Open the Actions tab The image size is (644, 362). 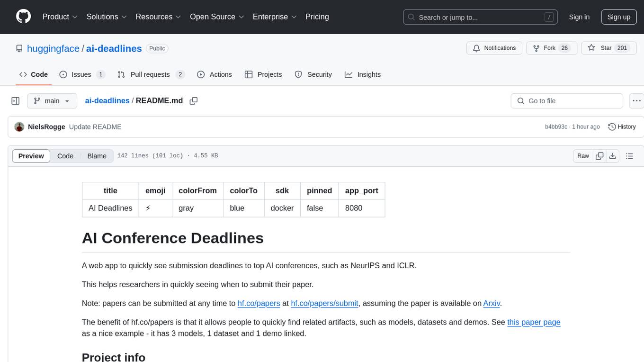(214, 74)
